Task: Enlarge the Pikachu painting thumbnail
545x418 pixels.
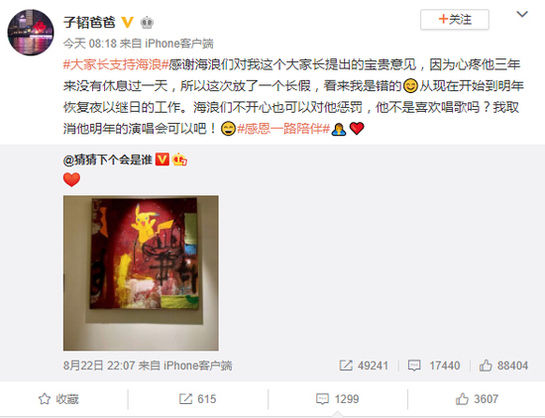Action: (141, 273)
